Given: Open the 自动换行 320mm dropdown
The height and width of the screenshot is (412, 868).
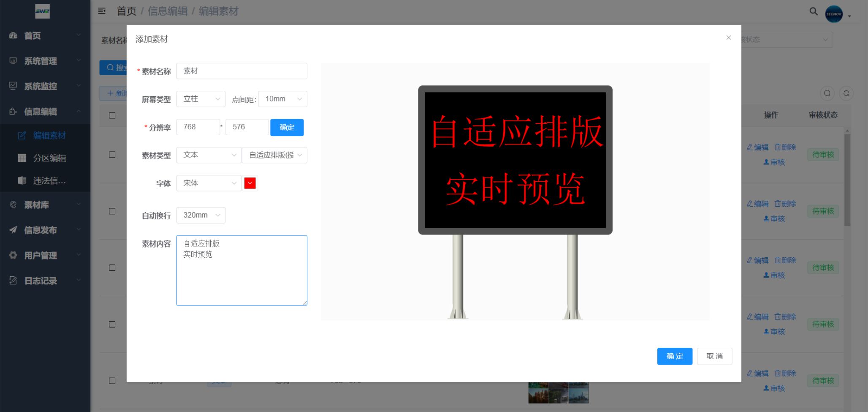Looking at the screenshot, I should pos(201,215).
